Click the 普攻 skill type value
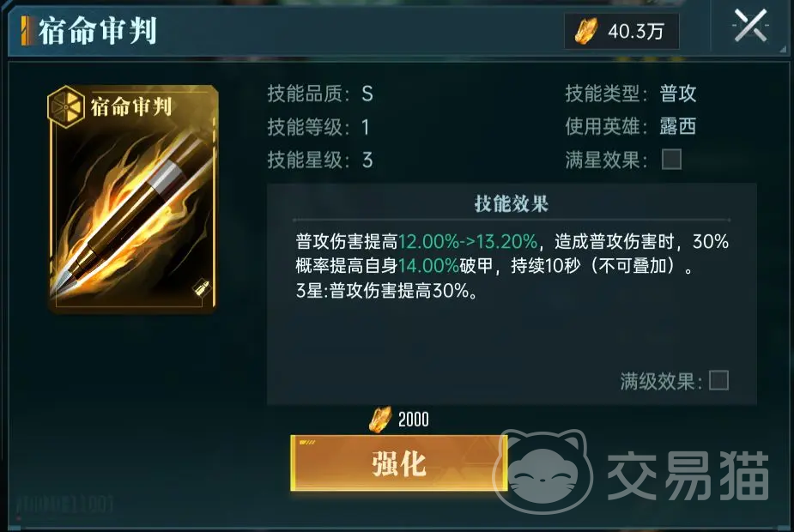 (678, 94)
